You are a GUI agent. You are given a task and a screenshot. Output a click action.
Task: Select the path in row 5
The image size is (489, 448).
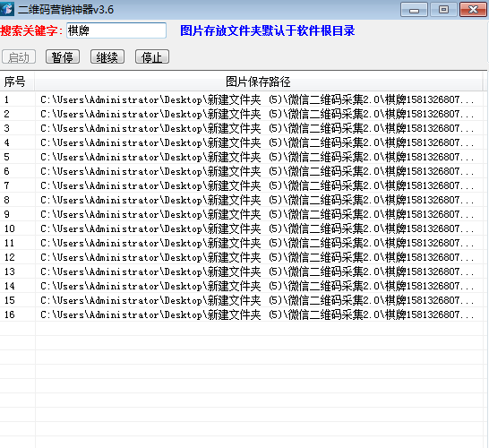coord(257,157)
